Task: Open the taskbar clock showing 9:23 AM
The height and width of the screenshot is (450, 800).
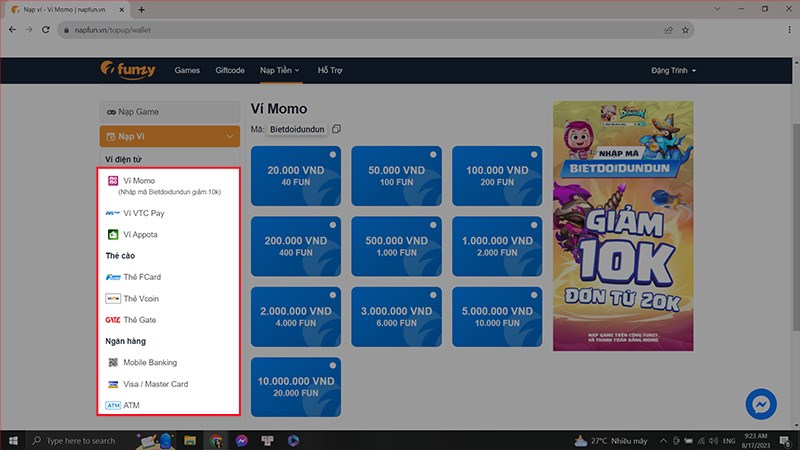Action: [x=756, y=441]
